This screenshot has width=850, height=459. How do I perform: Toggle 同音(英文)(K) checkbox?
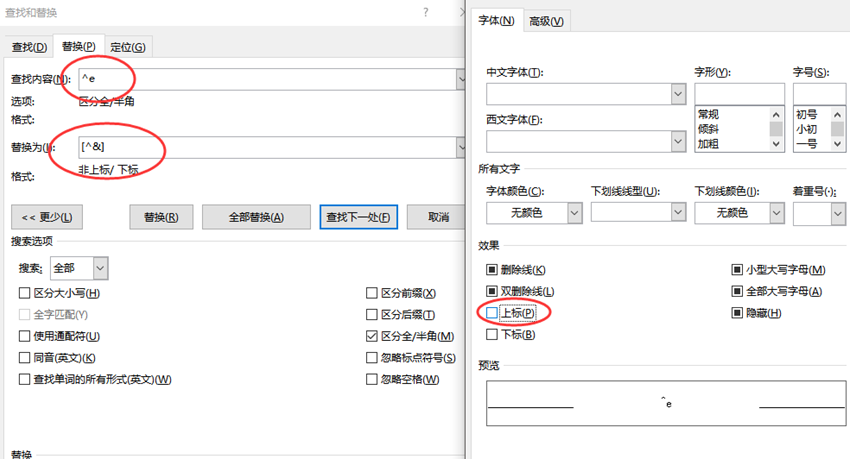click(x=24, y=358)
